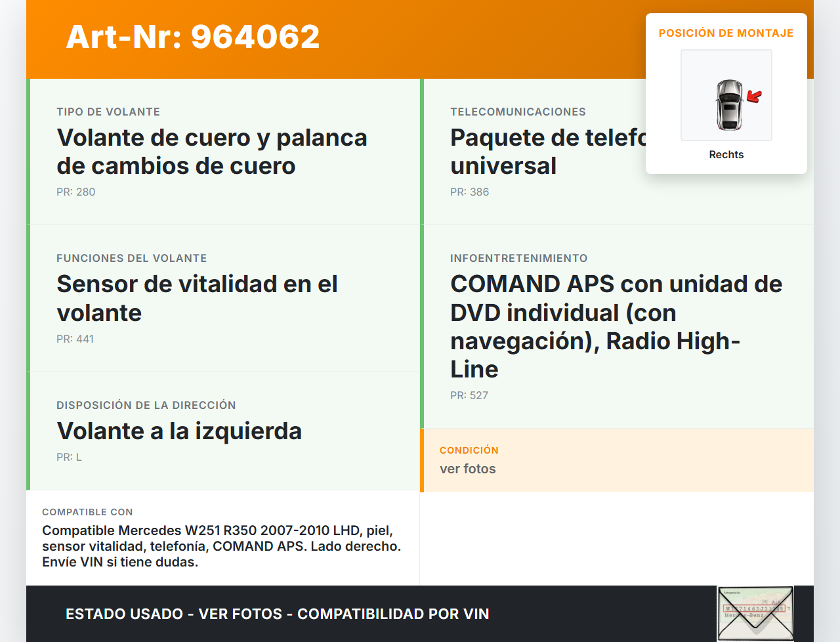Open the VIN envelope icon in footer
Image resolution: width=840 pixels, height=642 pixels.
755,624
